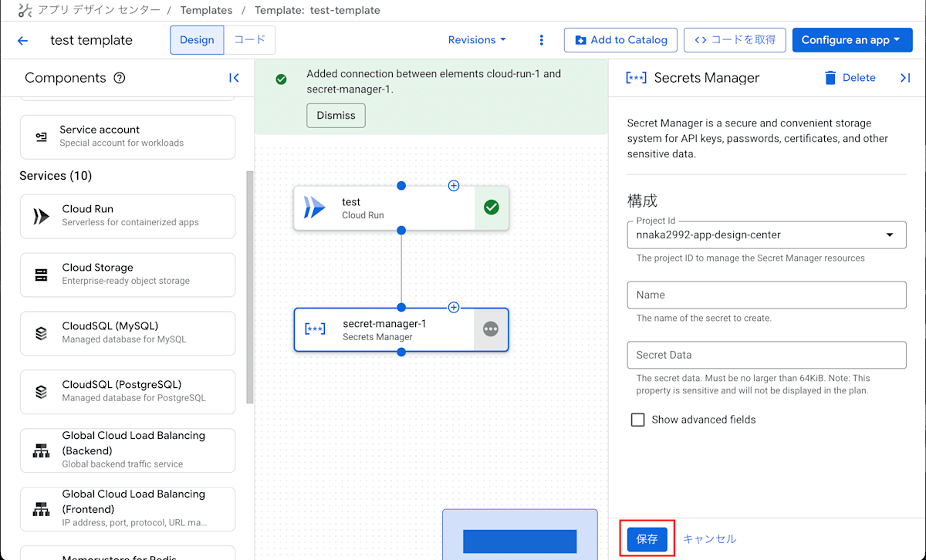
Task: Click the plus connector above test node
Action: [454, 185]
